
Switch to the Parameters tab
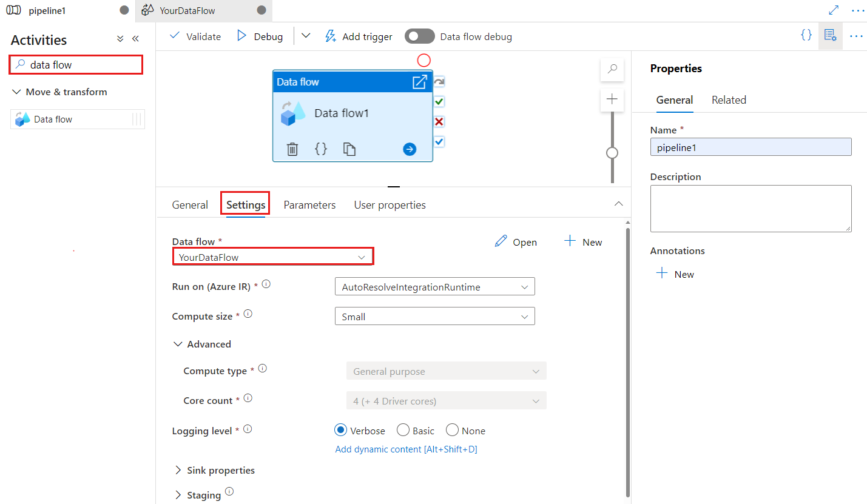[x=309, y=204]
